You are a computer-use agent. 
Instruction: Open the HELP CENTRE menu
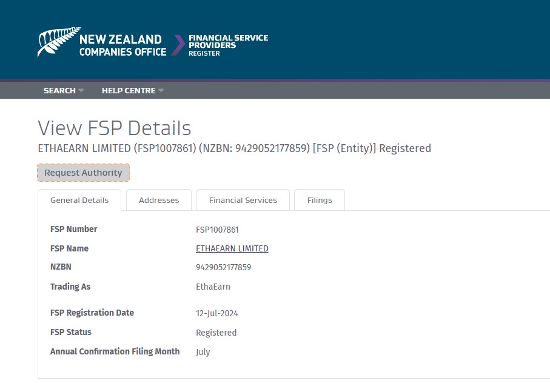coord(129,90)
